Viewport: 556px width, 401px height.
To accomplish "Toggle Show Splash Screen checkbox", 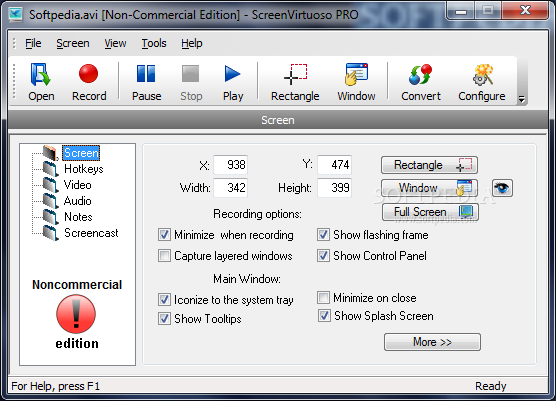I will pyautogui.click(x=324, y=316).
